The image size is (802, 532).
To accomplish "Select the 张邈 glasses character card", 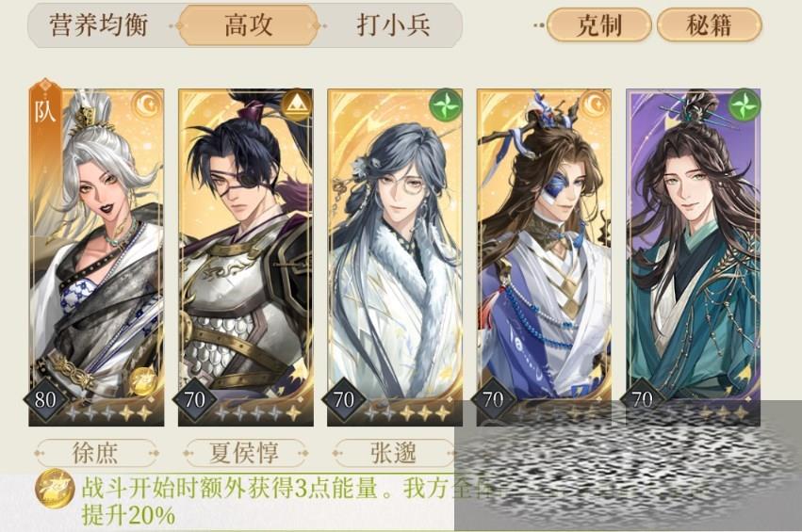I will click(395, 257).
